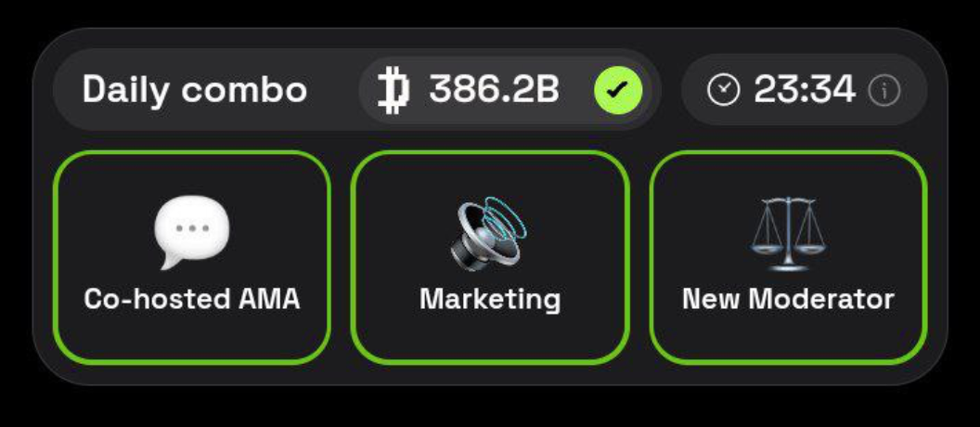This screenshot has width=980, height=427.
Task: Click the timer pill with clock and info
Action: (x=805, y=90)
